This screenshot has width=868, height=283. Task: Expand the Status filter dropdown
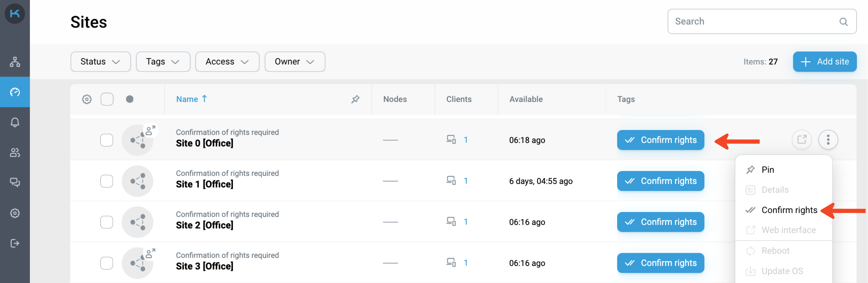pos(100,62)
